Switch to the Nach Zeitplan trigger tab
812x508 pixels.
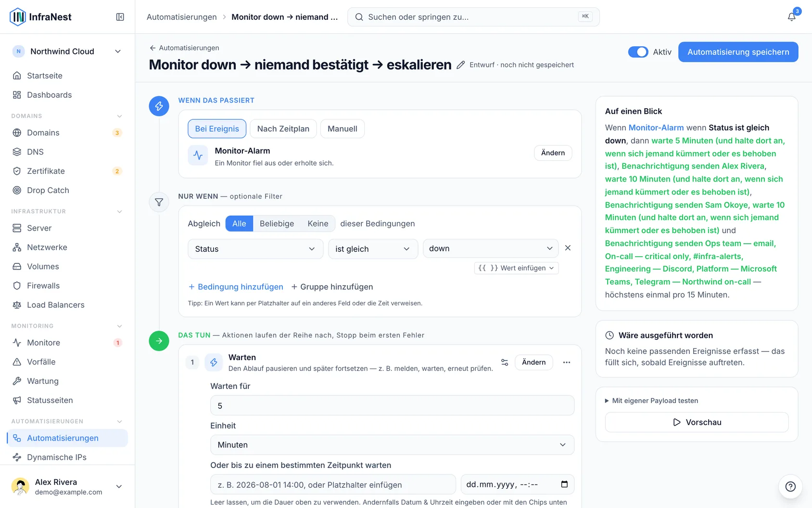[283, 129]
